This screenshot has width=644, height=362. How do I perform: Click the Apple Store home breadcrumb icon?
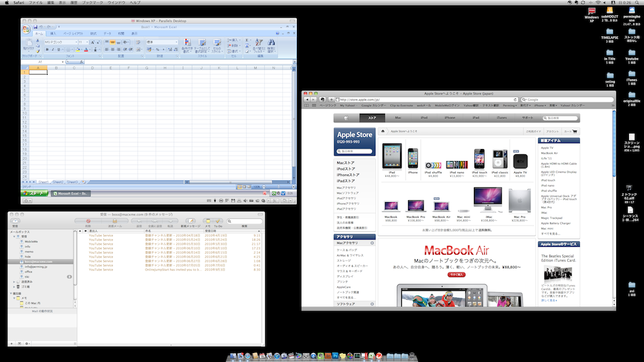383,132
